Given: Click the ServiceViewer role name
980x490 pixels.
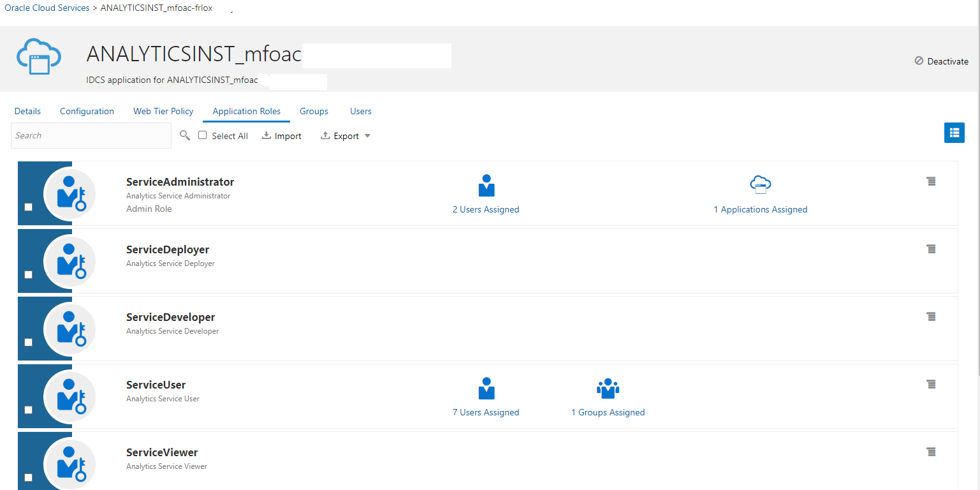Looking at the screenshot, I should coord(162,452).
